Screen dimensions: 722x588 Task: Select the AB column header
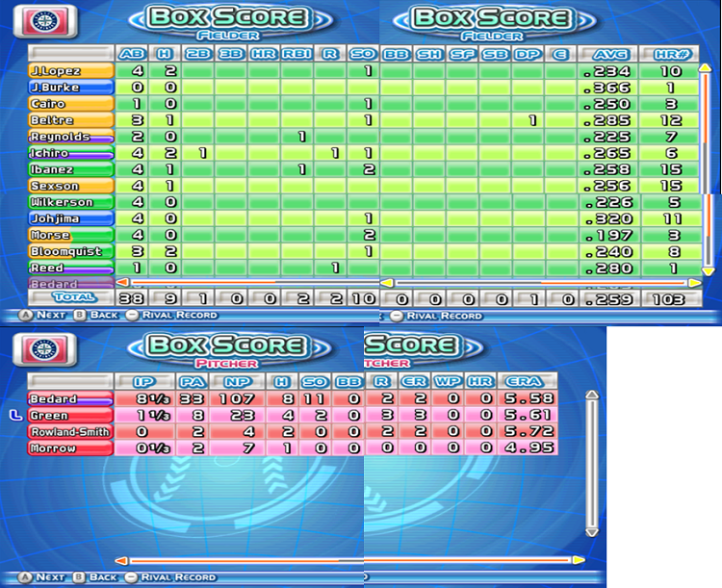(132, 54)
